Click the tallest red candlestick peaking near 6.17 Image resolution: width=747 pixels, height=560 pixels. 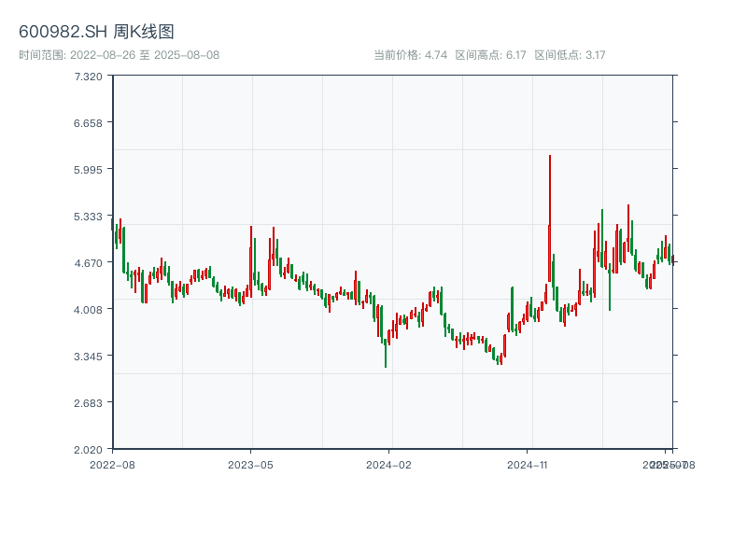pos(550,218)
